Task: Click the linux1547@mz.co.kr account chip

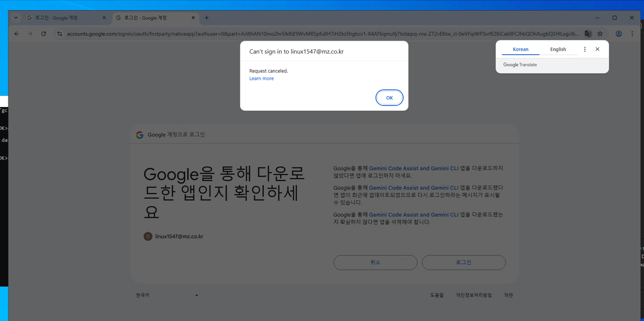Action: (x=174, y=237)
